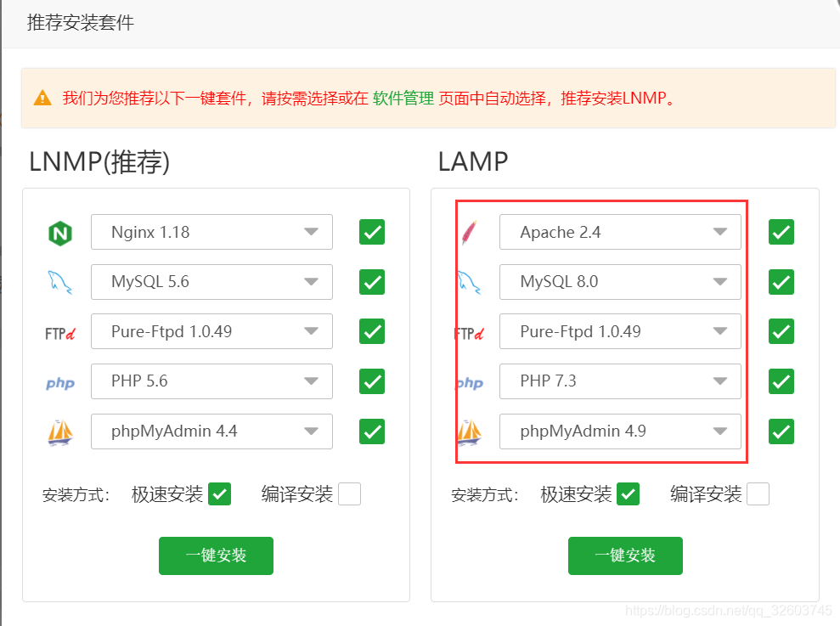Click the php logo icon in LAMP
This screenshot has width=840, height=626.
pyautogui.click(x=470, y=383)
